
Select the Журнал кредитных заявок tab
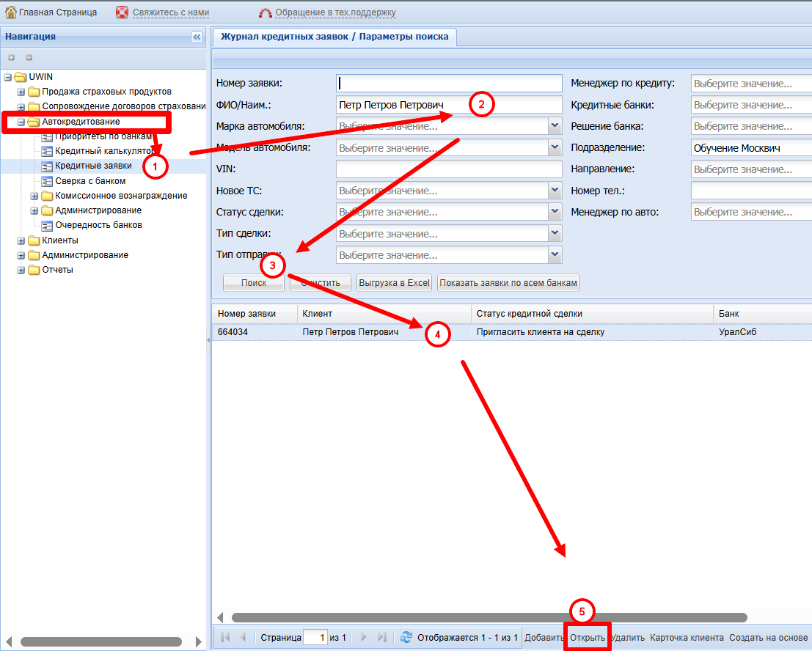click(x=334, y=37)
